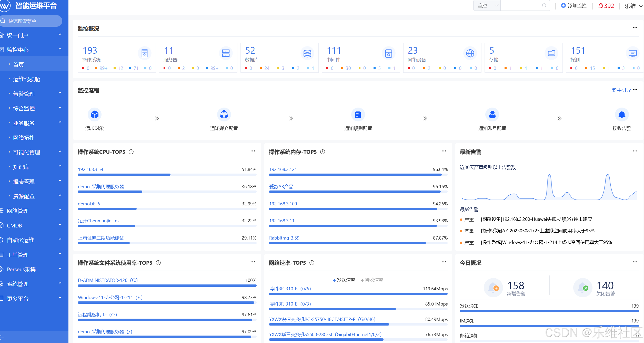Click the 发送通知 progress bar
Screen dimensions: 644x343
click(549, 311)
